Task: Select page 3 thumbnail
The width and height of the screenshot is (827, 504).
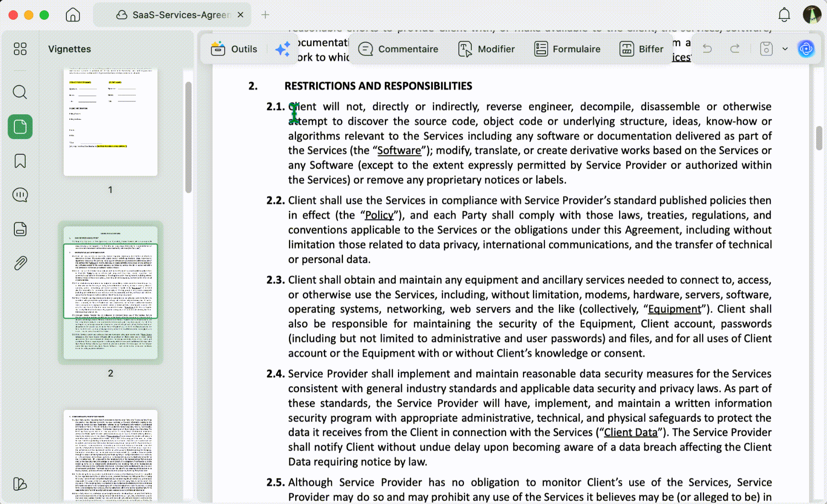Action: 110,455
